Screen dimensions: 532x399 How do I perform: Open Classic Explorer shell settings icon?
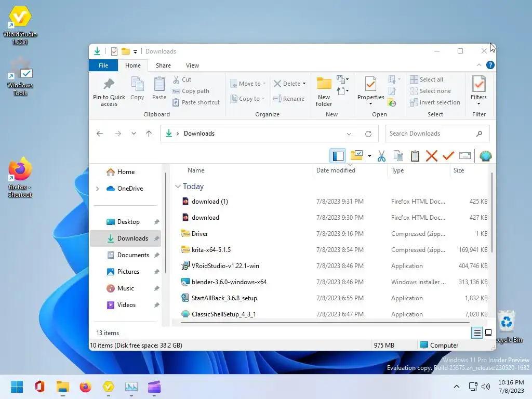point(486,156)
